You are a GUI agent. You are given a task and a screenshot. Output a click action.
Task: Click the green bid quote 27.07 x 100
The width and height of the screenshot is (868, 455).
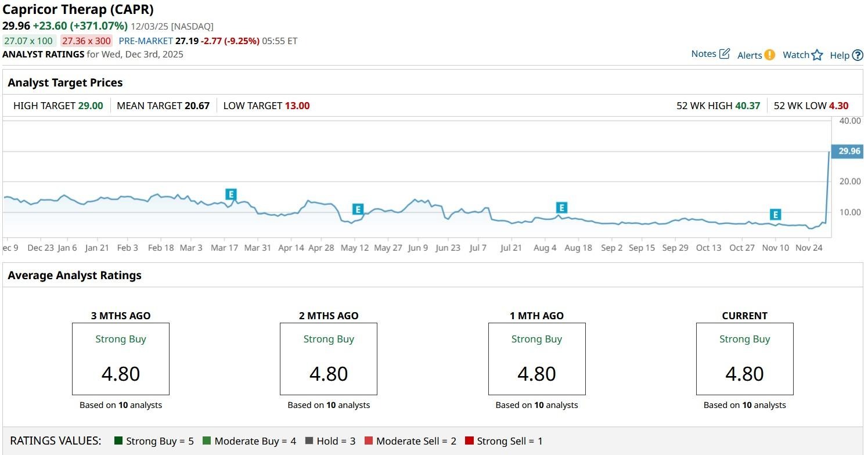[x=28, y=41]
